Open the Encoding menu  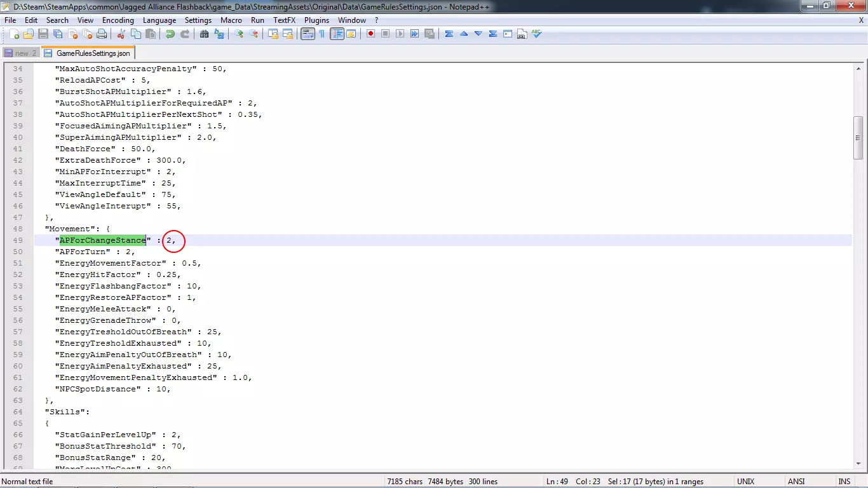pos(118,20)
